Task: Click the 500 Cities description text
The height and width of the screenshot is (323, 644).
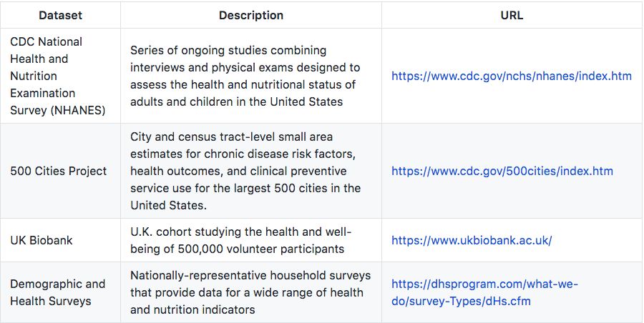Action: (x=245, y=171)
